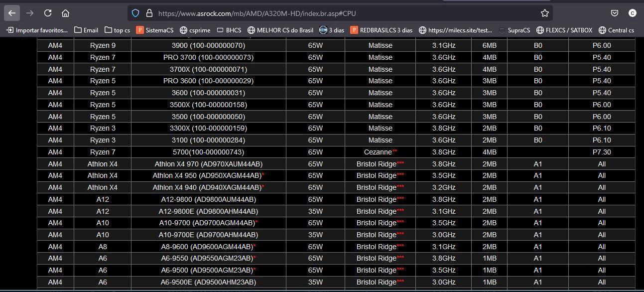Open the Pocket save icon
644x292 pixels.
point(615,13)
